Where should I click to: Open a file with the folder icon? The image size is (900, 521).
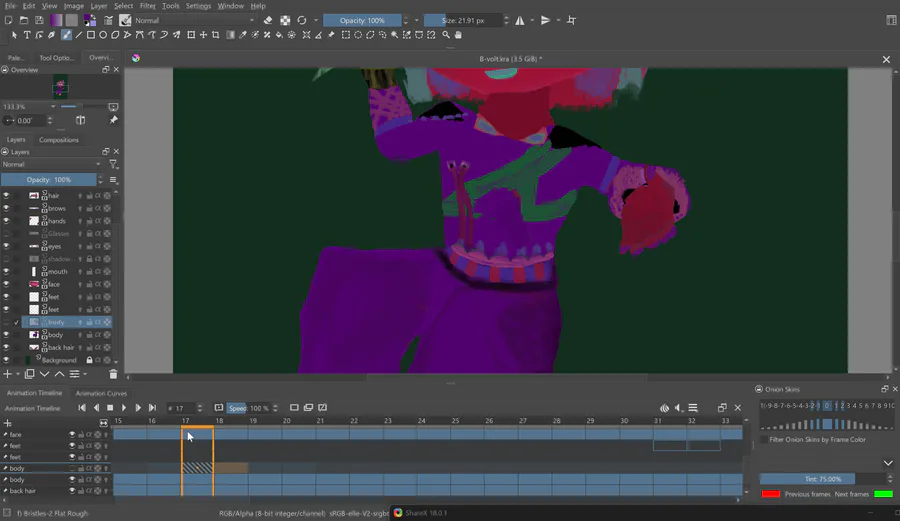[x=24, y=20]
